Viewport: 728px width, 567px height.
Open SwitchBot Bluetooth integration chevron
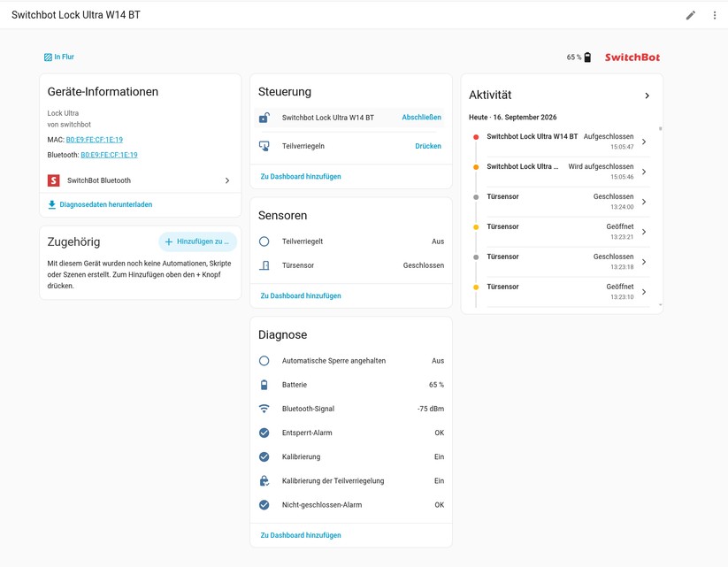(227, 180)
